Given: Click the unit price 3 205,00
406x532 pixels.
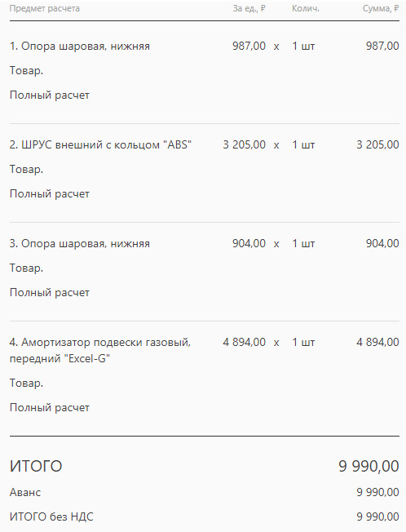Looking at the screenshot, I should tap(244, 144).
